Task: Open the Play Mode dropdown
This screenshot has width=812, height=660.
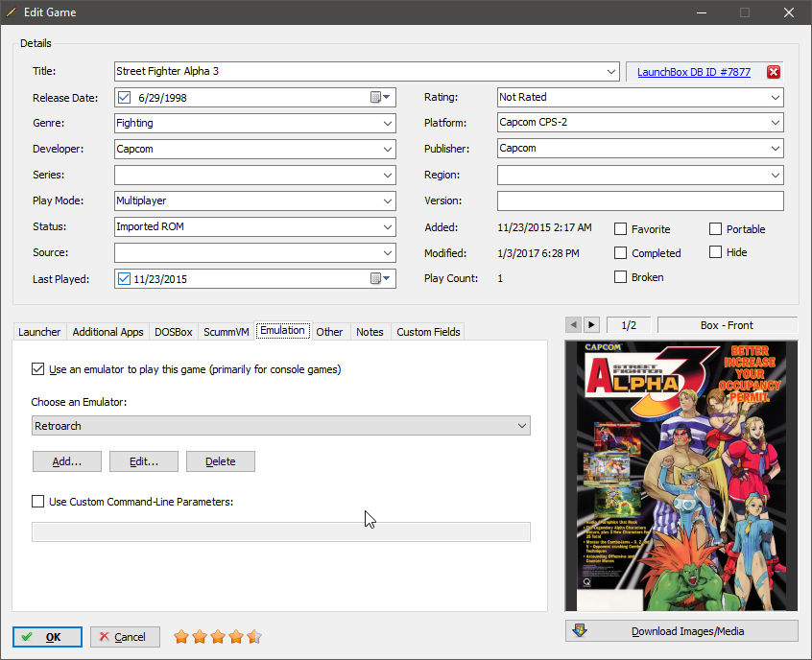Action: point(388,200)
